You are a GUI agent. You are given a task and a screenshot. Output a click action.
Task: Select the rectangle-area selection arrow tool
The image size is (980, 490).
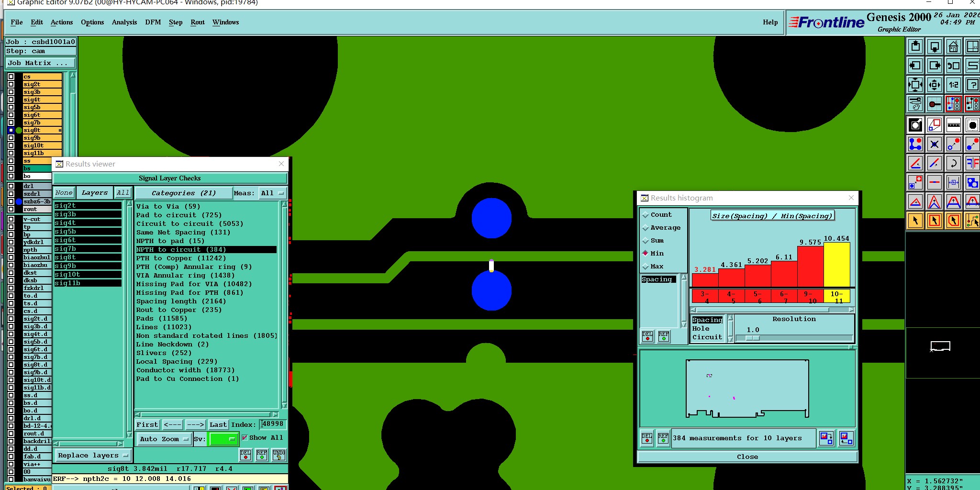point(934,221)
